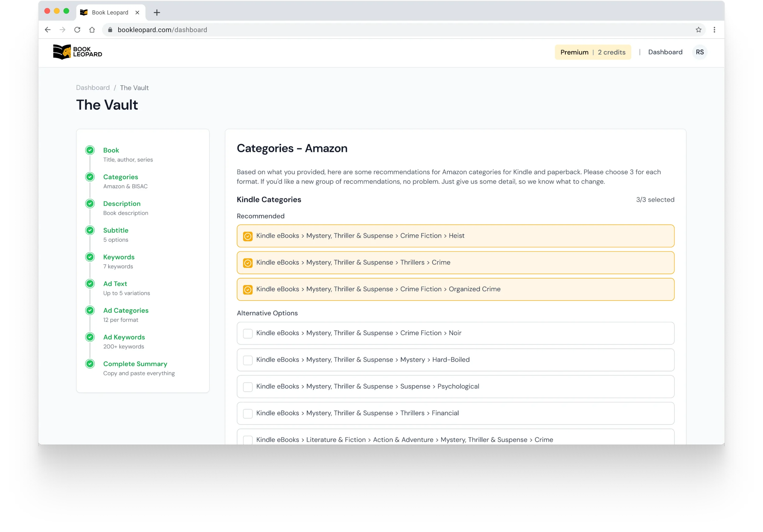The height and width of the screenshot is (532, 763).
Task: Reload the page
Action: pos(77,30)
